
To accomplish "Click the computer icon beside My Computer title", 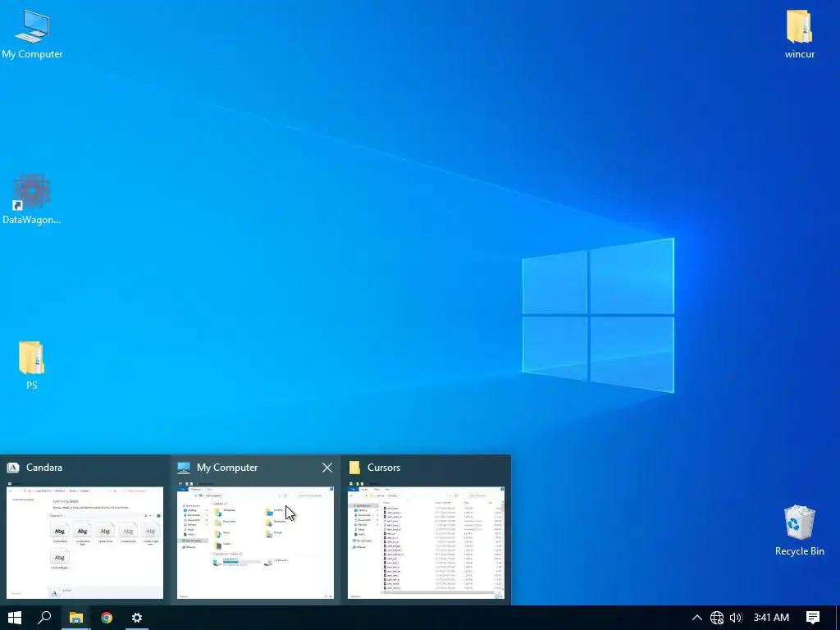I will [x=184, y=468].
